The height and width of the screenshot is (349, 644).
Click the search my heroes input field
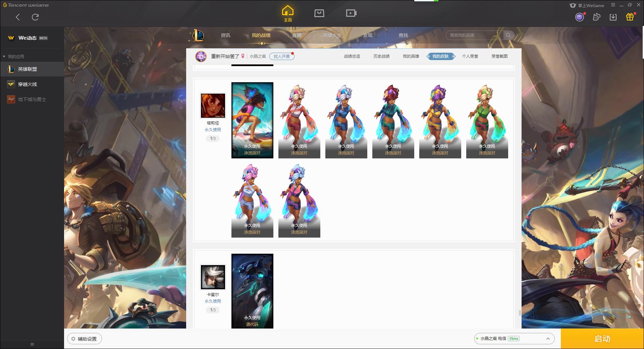475,35
